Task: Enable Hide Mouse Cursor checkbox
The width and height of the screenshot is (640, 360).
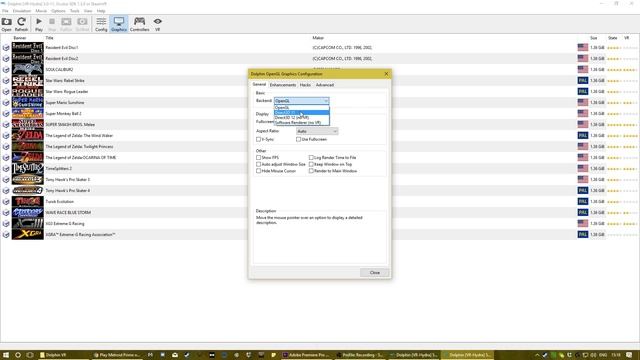Action: point(258,171)
